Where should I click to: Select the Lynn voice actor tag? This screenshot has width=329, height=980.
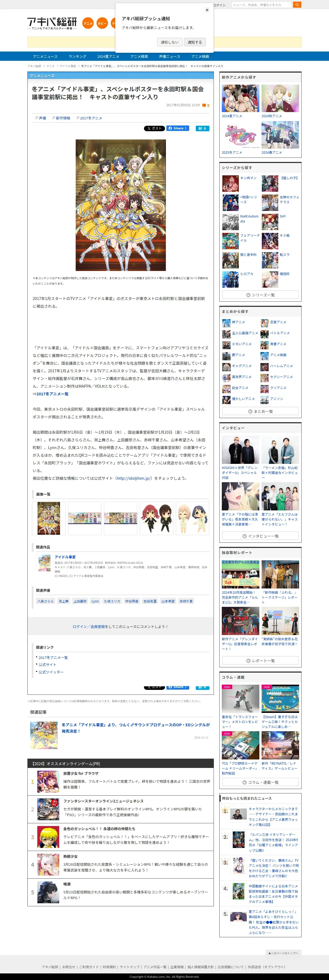pyautogui.click(x=95, y=601)
